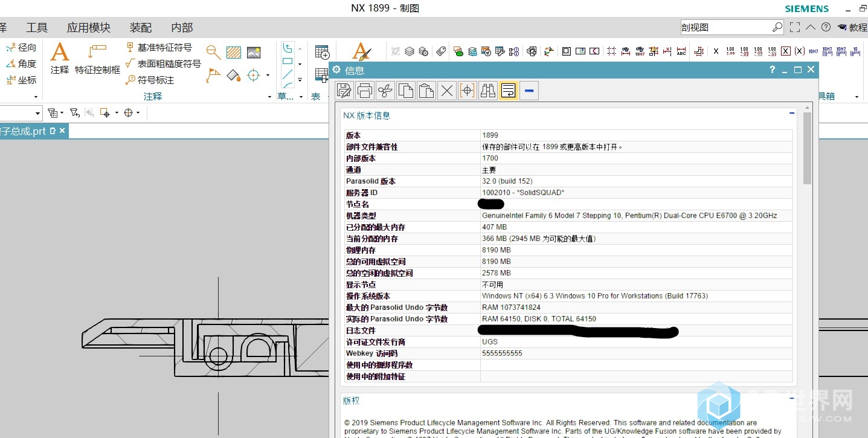
Task: Toggle the (X) reference dimension icon
Action: tap(800, 51)
